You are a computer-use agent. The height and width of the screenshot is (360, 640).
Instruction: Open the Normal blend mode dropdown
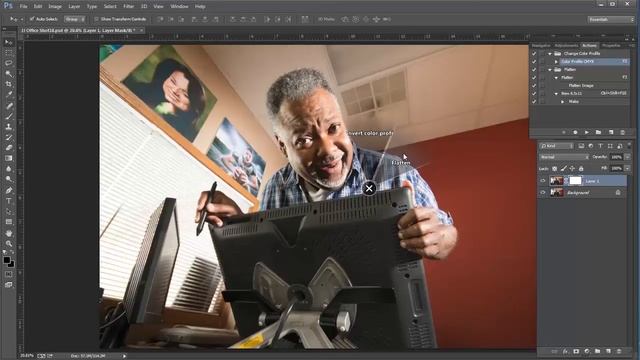pos(564,157)
